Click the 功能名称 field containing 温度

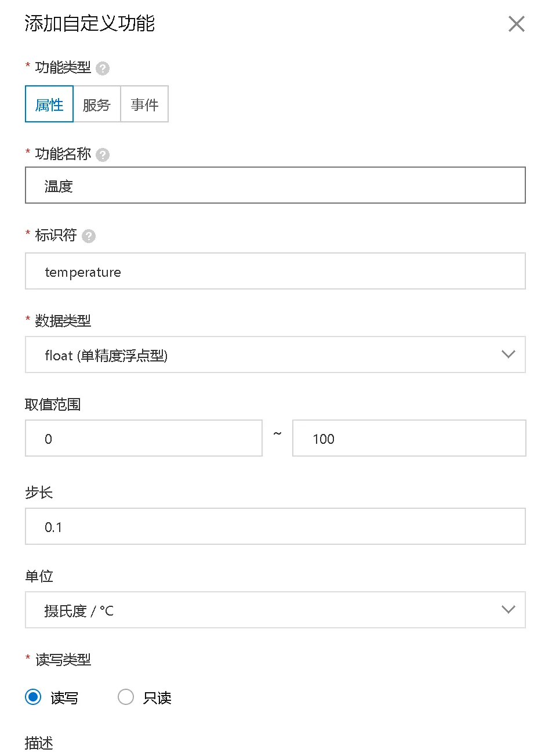(x=275, y=185)
